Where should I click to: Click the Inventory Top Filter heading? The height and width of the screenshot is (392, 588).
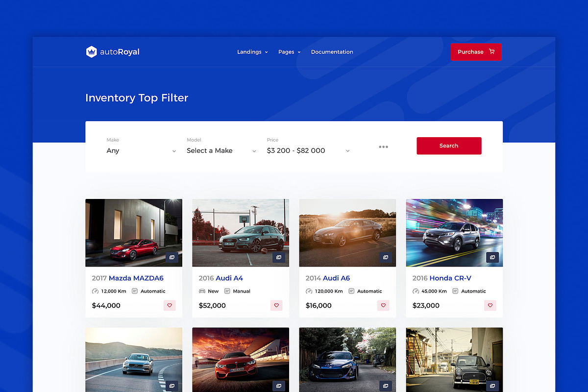coord(137,98)
